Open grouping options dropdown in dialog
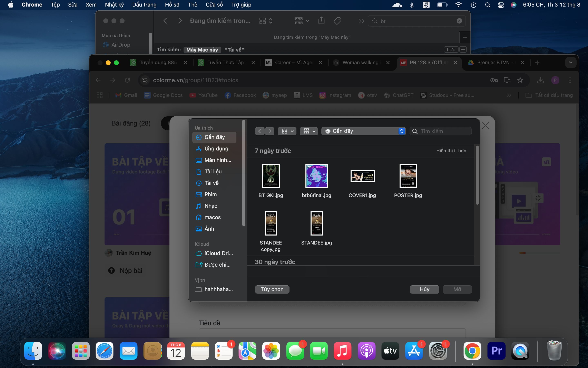Viewport: 588px width, 368px height. (309, 131)
